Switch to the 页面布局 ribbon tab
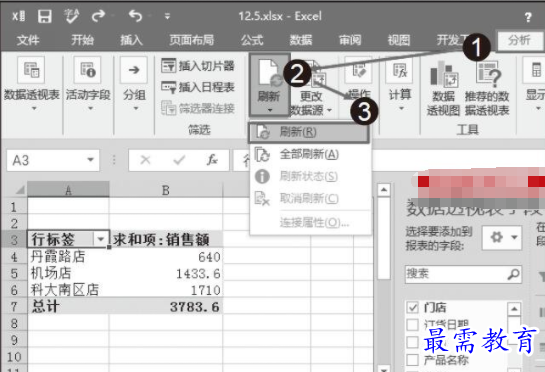545x372 pixels. (192, 40)
